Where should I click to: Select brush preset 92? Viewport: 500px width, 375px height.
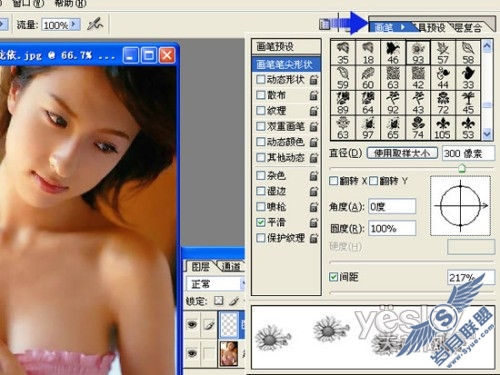point(393,102)
